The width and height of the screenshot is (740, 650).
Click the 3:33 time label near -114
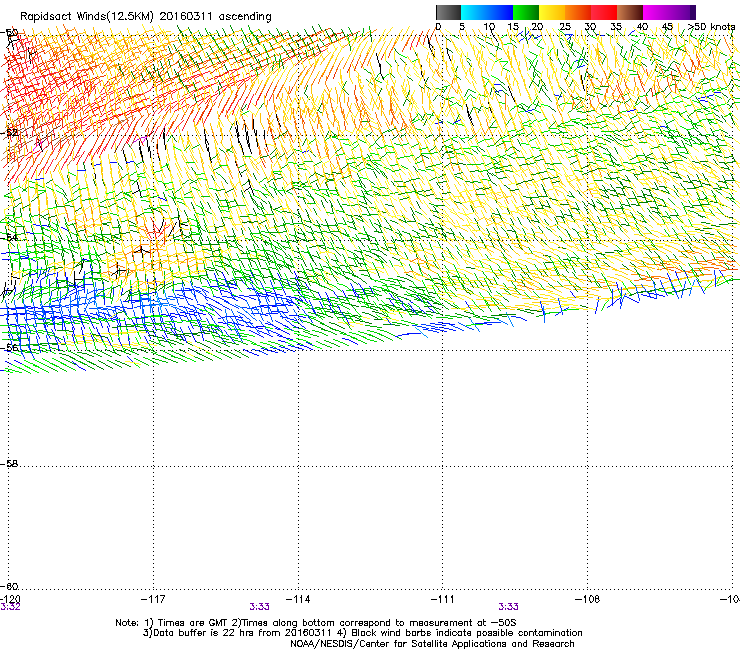pos(260,607)
